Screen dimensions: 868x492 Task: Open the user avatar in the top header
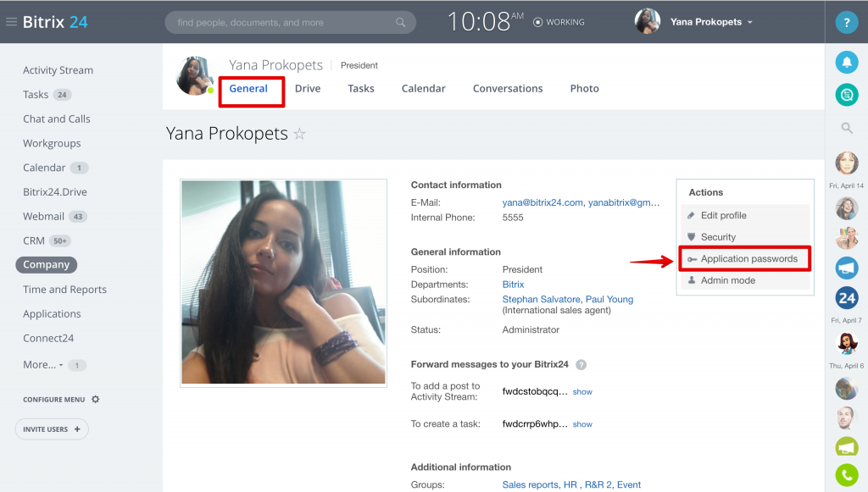click(x=647, y=21)
